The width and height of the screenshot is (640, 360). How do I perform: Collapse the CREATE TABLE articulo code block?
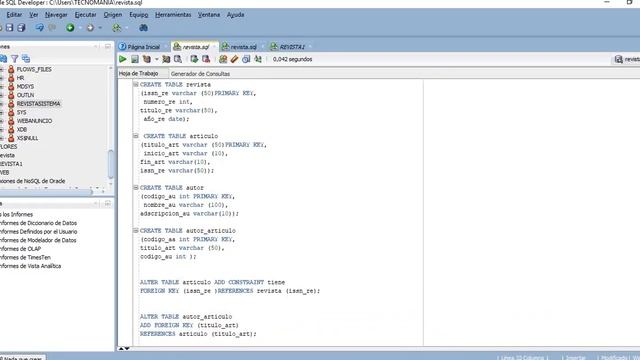136,136
